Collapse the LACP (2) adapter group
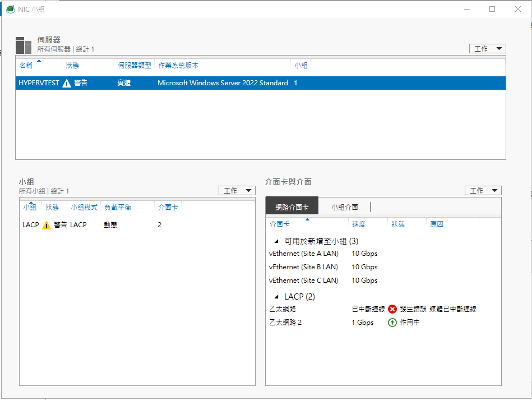The image size is (532, 400). [x=276, y=297]
